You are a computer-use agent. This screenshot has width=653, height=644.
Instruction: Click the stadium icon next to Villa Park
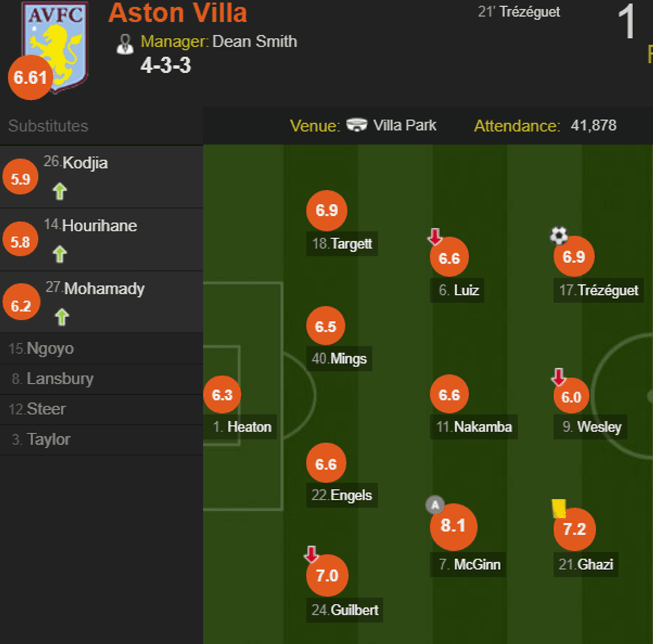tap(357, 125)
